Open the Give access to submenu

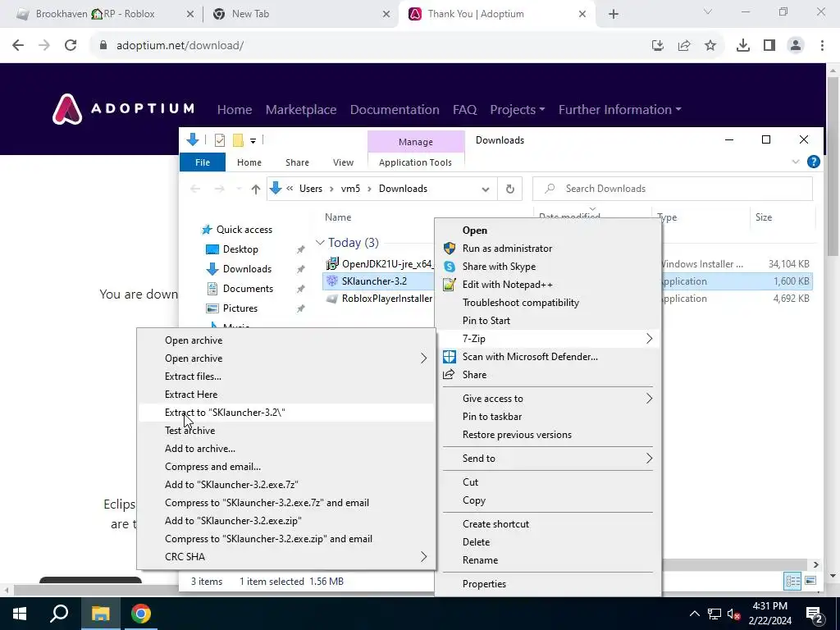click(x=549, y=398)
